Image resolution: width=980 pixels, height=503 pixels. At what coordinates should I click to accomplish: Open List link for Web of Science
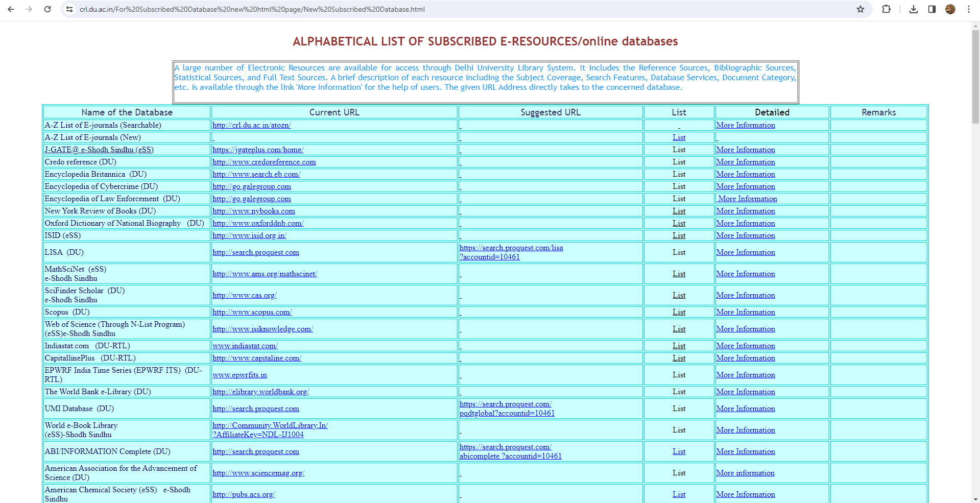[x=679, y=329]
